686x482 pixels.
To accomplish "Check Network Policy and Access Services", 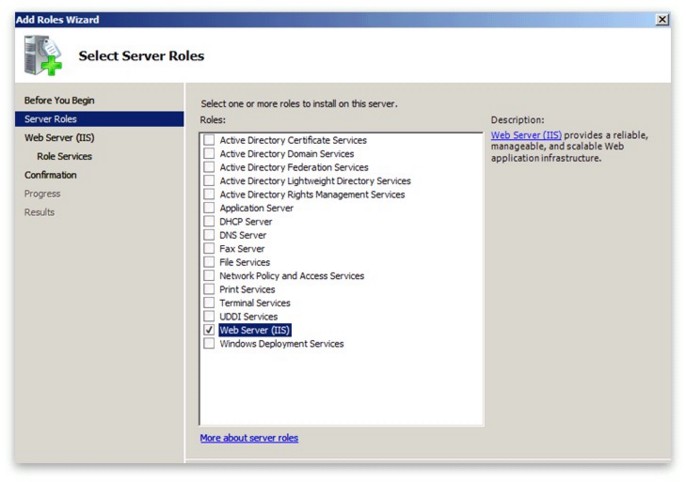I will tap(209, 276).
